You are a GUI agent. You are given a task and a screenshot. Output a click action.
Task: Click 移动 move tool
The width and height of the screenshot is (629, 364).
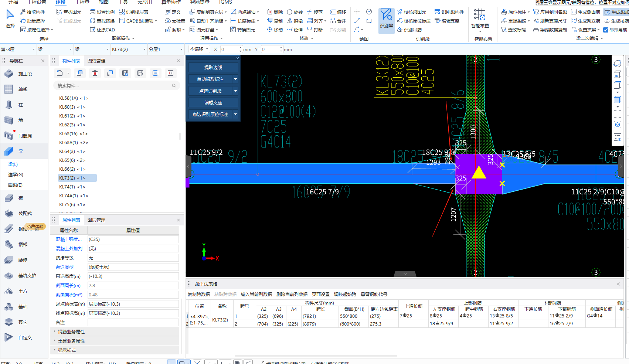(x=275, y=30)
